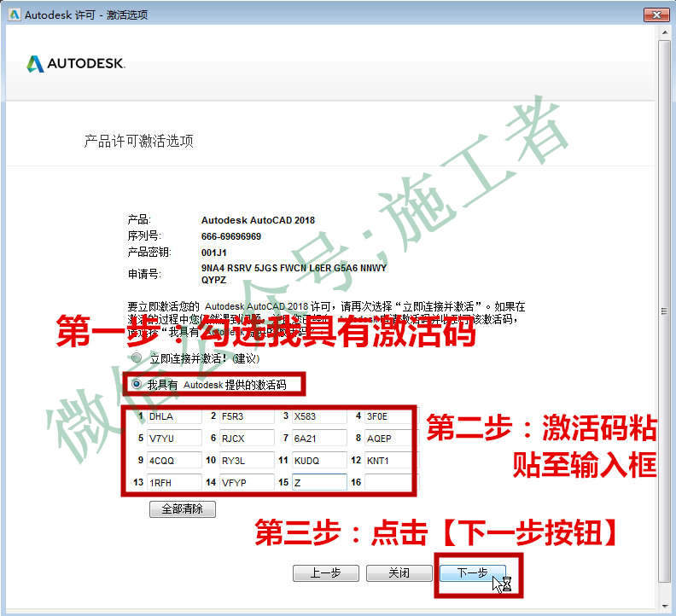The height and width of the screenshot is (616, 676).
Task: Click activation code field 9 containing 4CQQ
Action: click(x=174, y=461)
